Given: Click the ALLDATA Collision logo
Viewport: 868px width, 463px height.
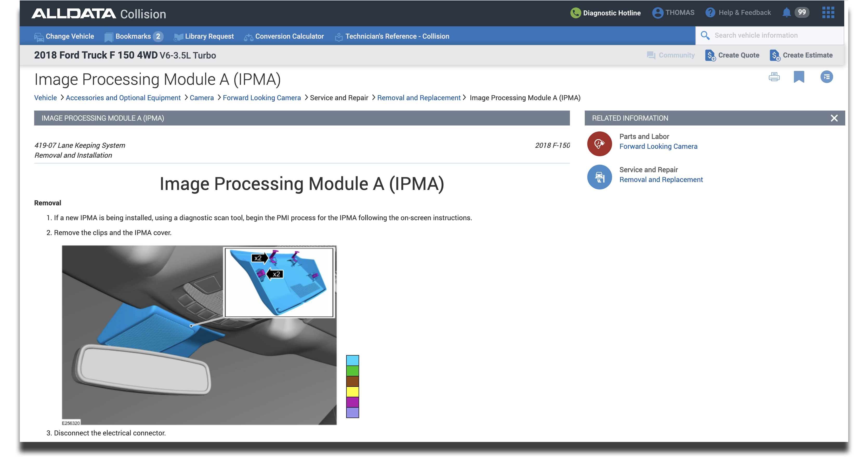Looking at the screenshot, I should tap(98, 14).
